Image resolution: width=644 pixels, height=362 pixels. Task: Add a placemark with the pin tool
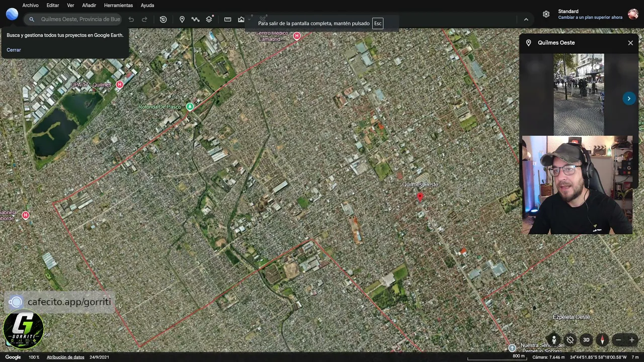click(x=182, y=20)
